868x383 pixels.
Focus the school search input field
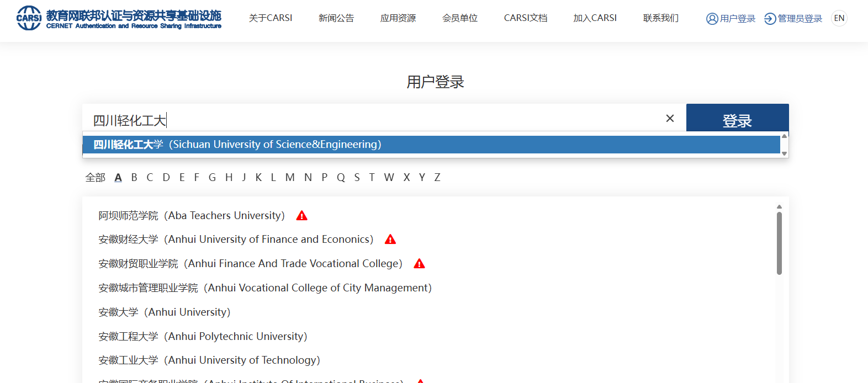[x=375, y=119]
